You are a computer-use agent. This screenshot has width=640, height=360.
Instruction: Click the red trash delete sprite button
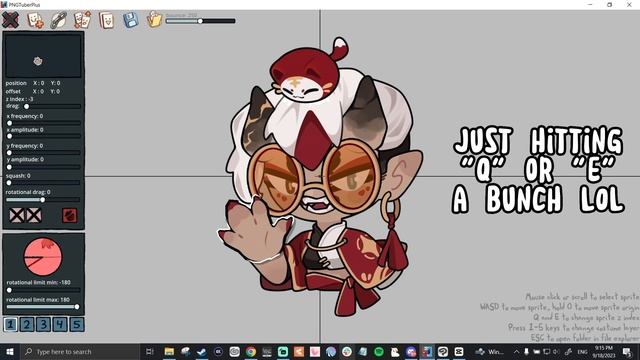[x=69, y=216]
